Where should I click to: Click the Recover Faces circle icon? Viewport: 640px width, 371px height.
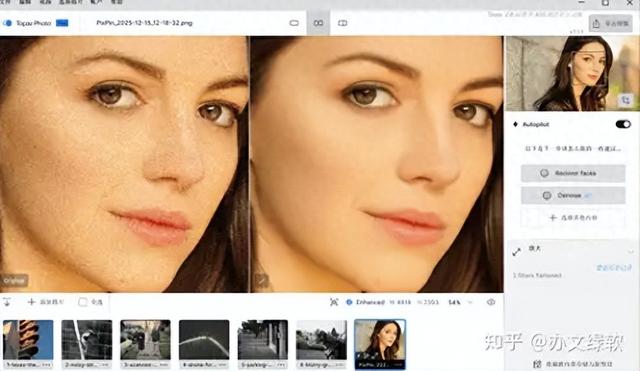coord(544,173)
